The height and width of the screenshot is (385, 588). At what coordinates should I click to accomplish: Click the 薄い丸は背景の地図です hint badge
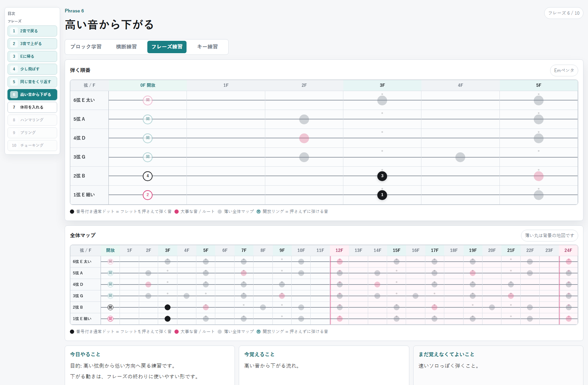pos(549,236)
